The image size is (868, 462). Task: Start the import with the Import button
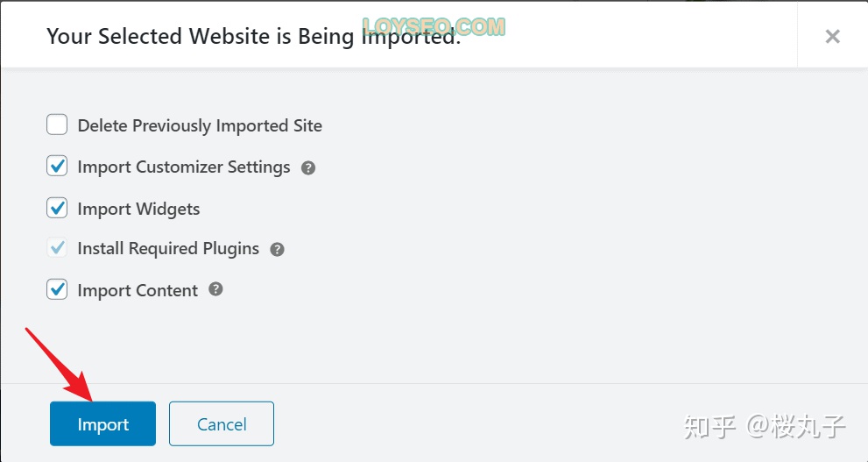click(103, 423)
